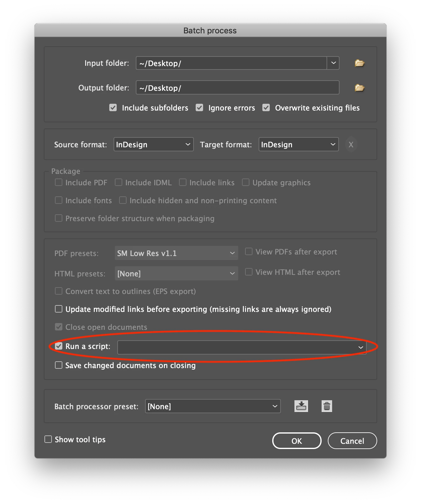Click into the Input folder path field

pos(231,63)
